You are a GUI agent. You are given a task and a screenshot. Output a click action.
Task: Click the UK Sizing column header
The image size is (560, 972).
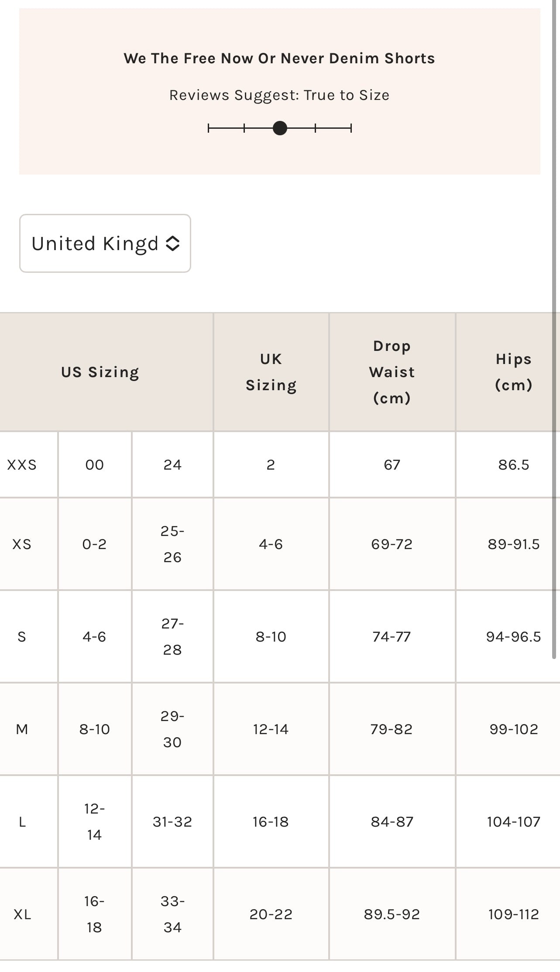pyautogui.click(x=271, y=372)
